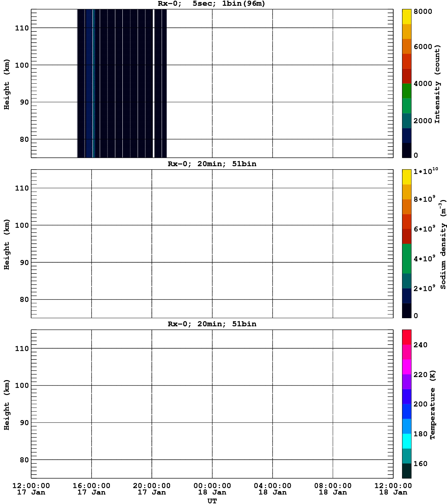Image resolution: width=447 pixels, height=504 pixels.
Task: Click the '110' height tick in the top panel
Action: (22, 28)
